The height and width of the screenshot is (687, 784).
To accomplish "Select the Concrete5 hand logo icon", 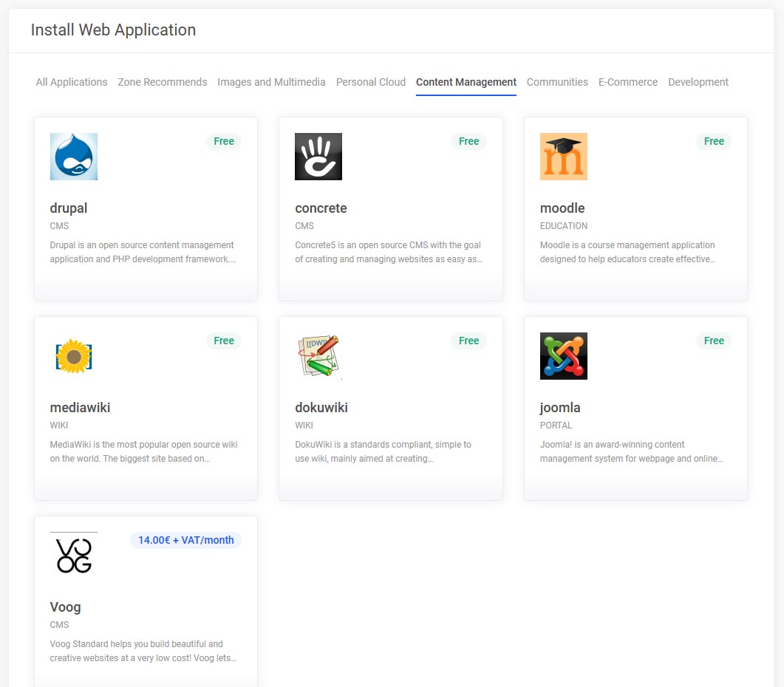I will (318, 156).
